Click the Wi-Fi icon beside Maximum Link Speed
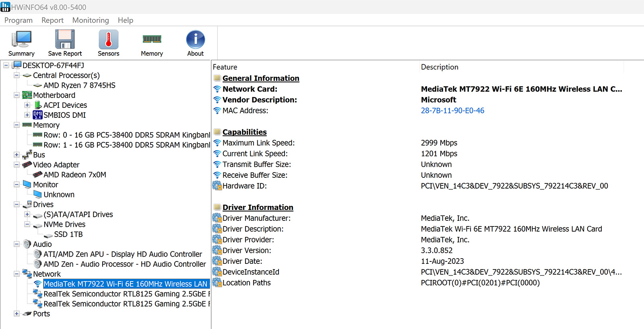Image resolution: width=644 pixels, height=329 pixels. pyautogui.click(x=217, y=143)
